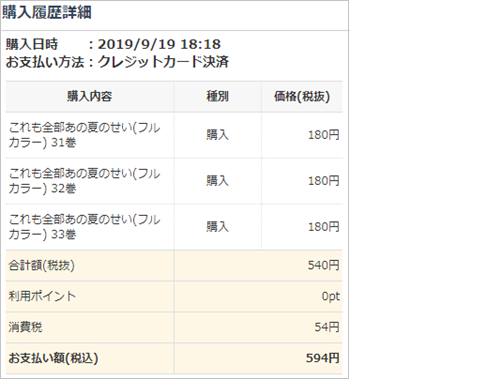Image resolution: width=480 pixels, height=380 pixels.
Task: Open これも全部あの夏のせい 31巻 item
Action: coord(84,135)
